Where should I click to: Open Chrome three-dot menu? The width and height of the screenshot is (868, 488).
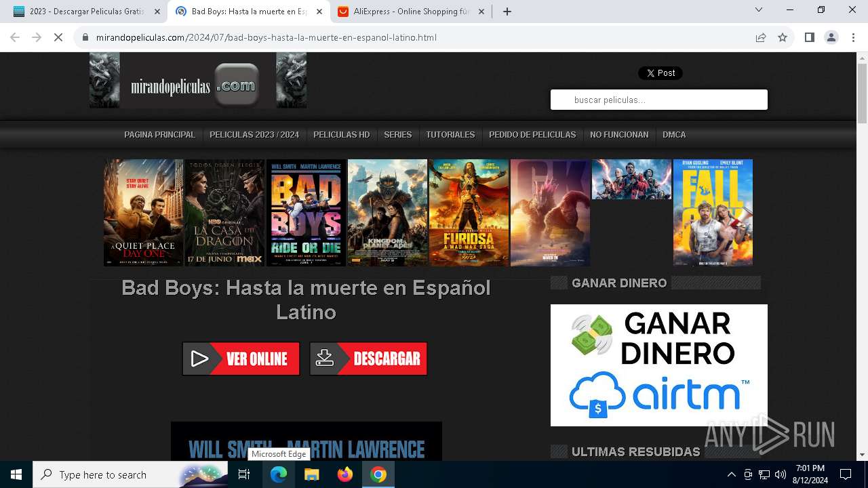click(x=853, y=37)
